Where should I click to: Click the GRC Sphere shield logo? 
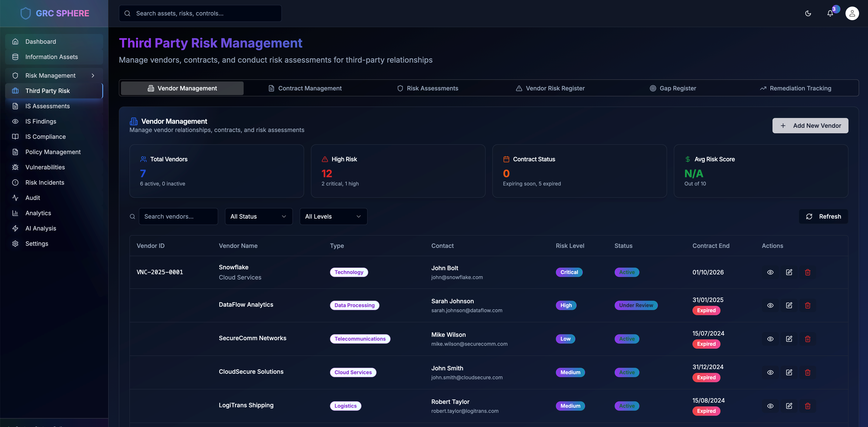(x=26, y=14)
